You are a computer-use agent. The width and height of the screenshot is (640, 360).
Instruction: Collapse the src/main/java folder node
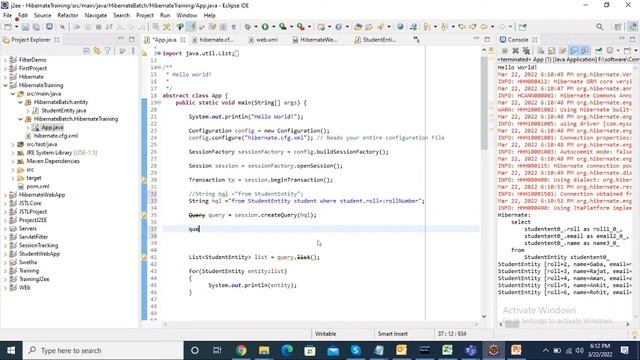[x=13, y=94]
